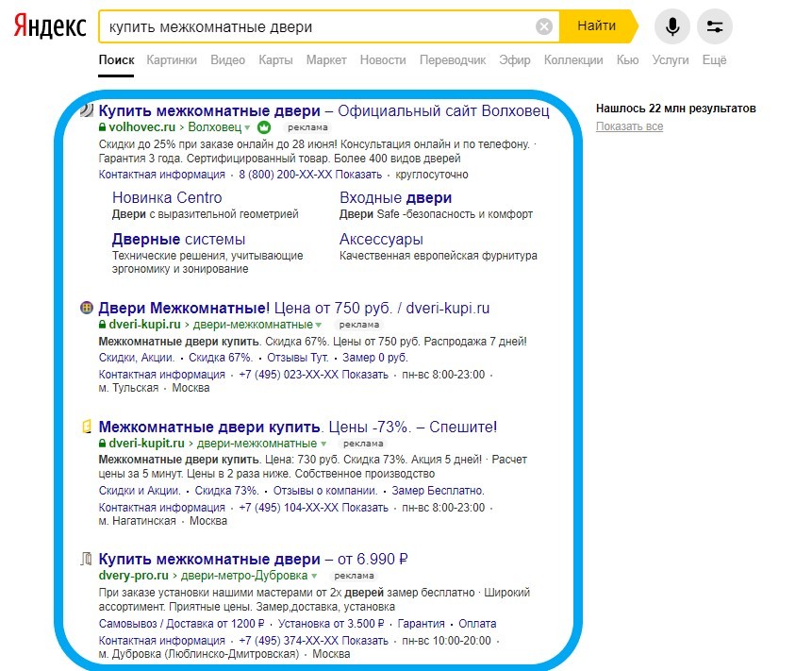
Task: Open the Дверные системы sitelink
Action: pos(178,239)
